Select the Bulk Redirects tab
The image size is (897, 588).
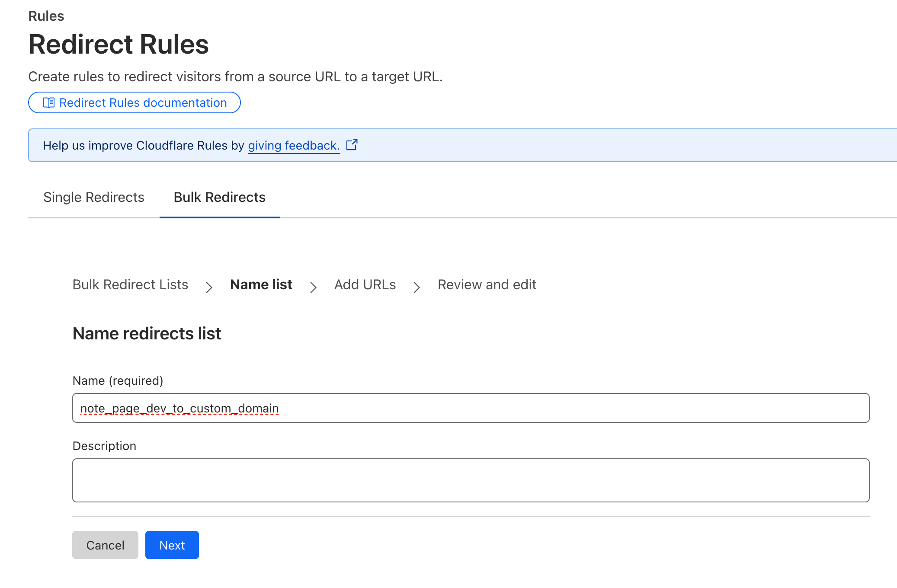pyautogui.click(x=219, y=197)
